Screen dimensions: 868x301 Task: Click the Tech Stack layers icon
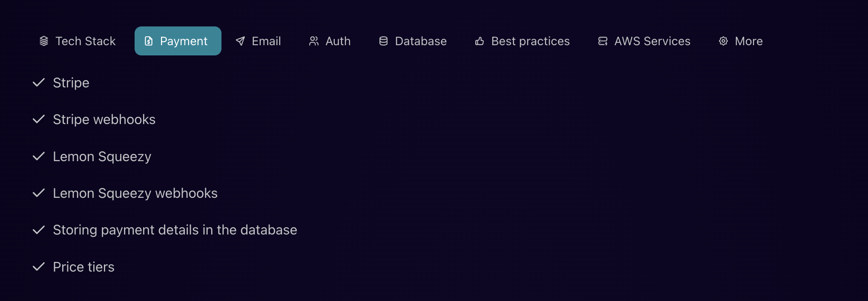pyautogui.click(x=44, y=41)
